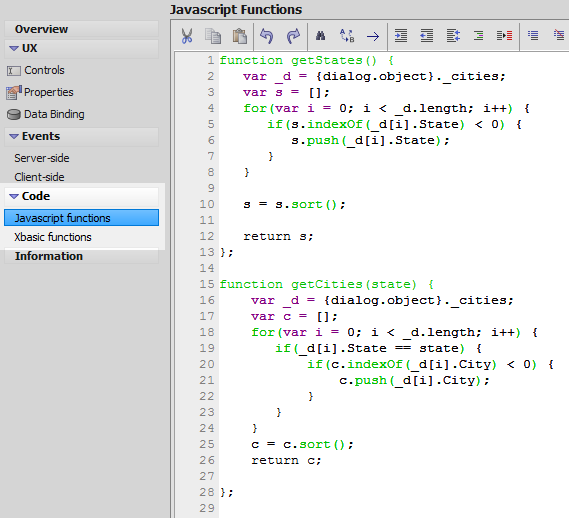Click the Copy icon in toolbar

pyautogui.click(x=213, y=36)
